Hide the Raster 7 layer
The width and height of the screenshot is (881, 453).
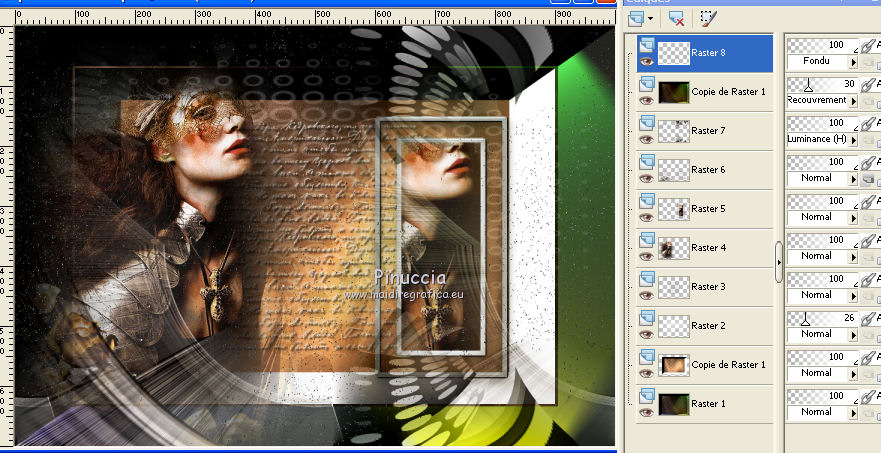click(x=647, y=139)
